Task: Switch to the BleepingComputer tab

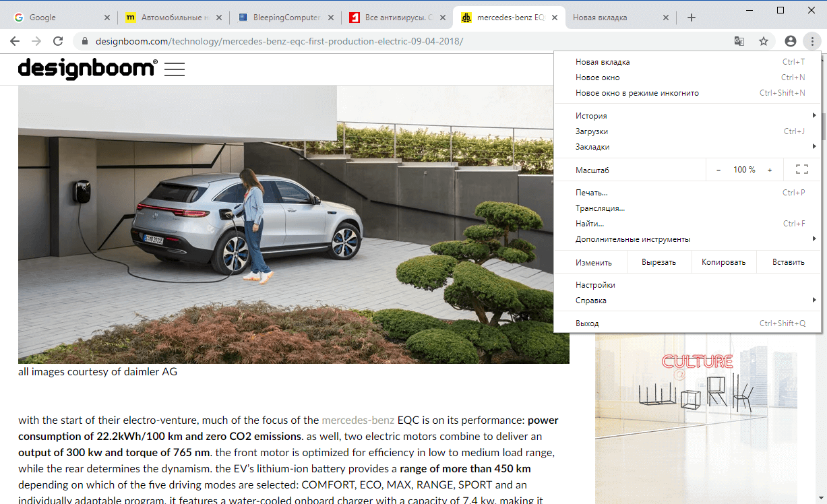Action: (x=278, y=17)
